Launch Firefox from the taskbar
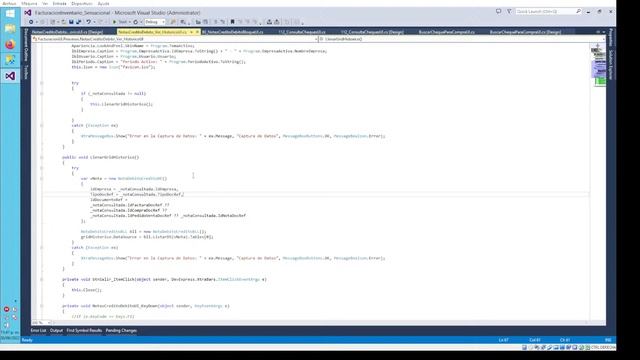The height and width of the screenshot is (360, 640). (10, 44)
